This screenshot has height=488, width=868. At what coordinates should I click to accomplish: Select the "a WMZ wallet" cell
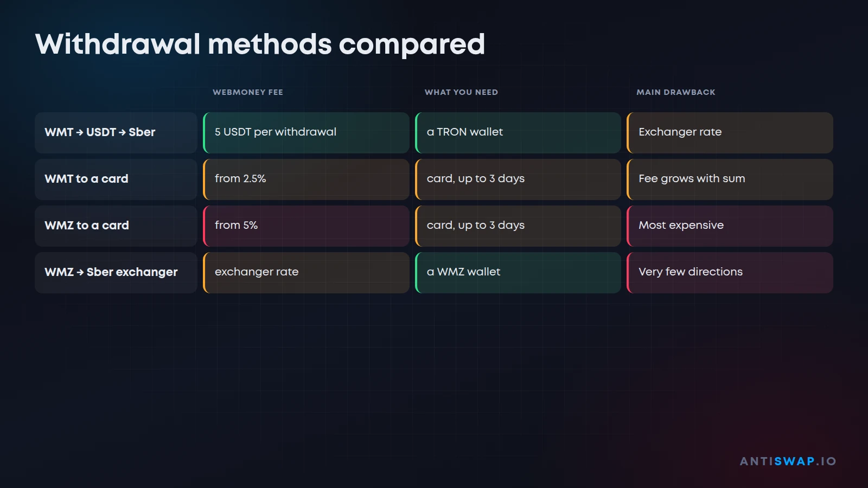(518, 273)
